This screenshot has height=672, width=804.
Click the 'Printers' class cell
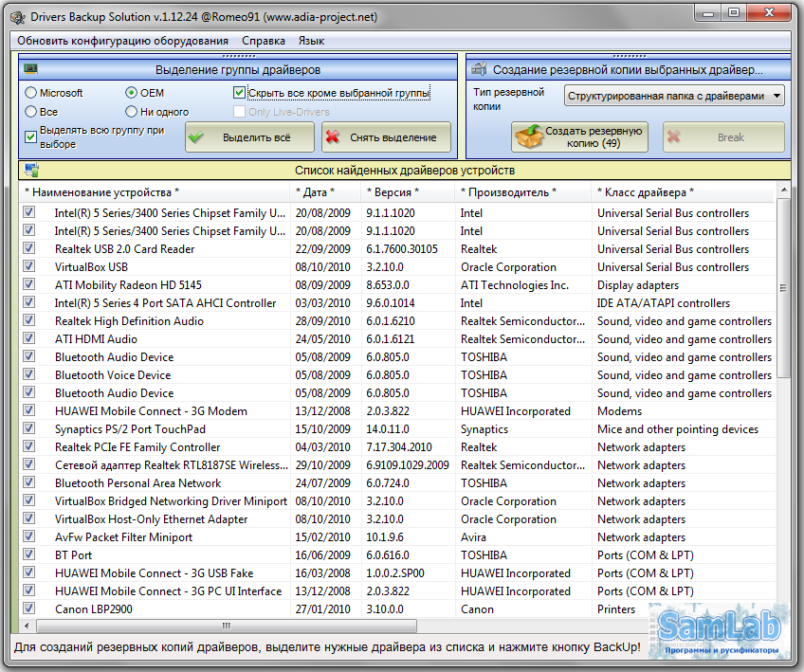click(x=616, y=608)
